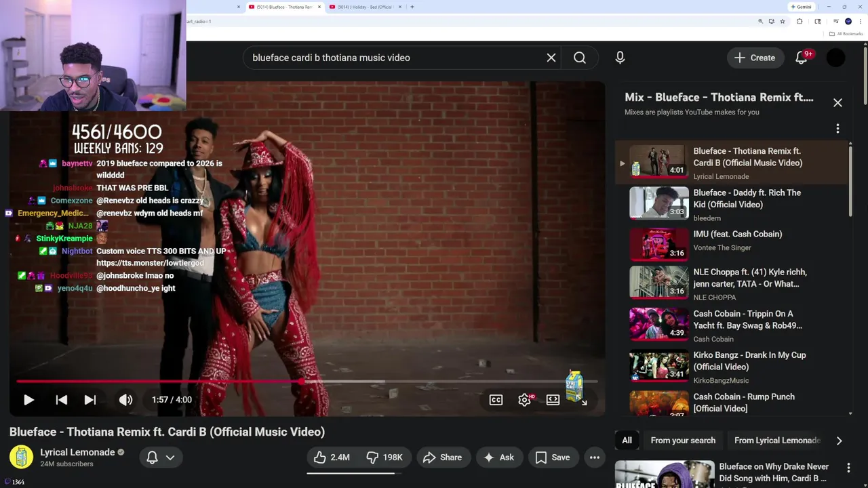Toggle closed captions on the video
This screenshot has height=488, width=868.
[496, 400]
